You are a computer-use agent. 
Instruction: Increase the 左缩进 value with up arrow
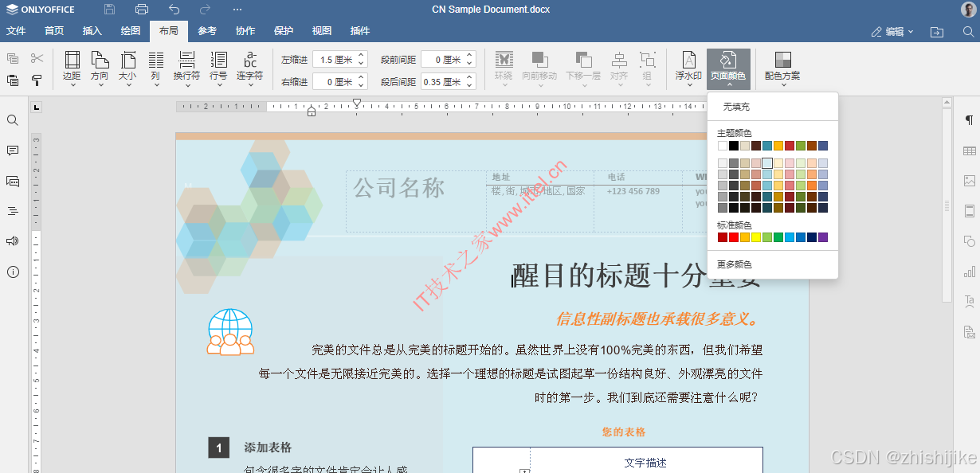[361, 56]
